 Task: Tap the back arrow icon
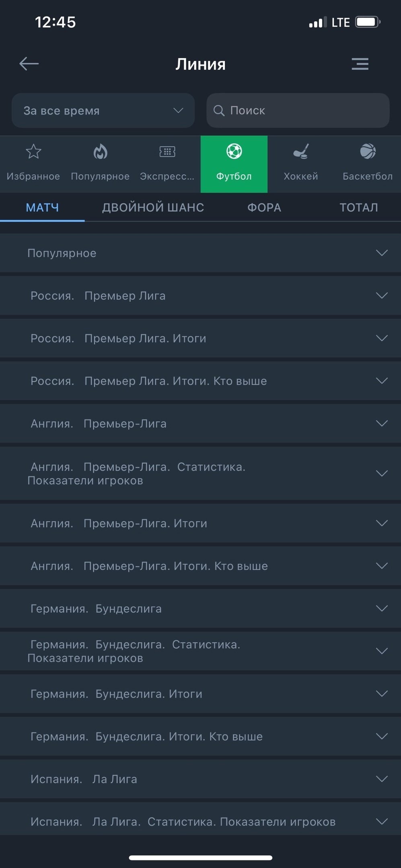pos(29,63)
